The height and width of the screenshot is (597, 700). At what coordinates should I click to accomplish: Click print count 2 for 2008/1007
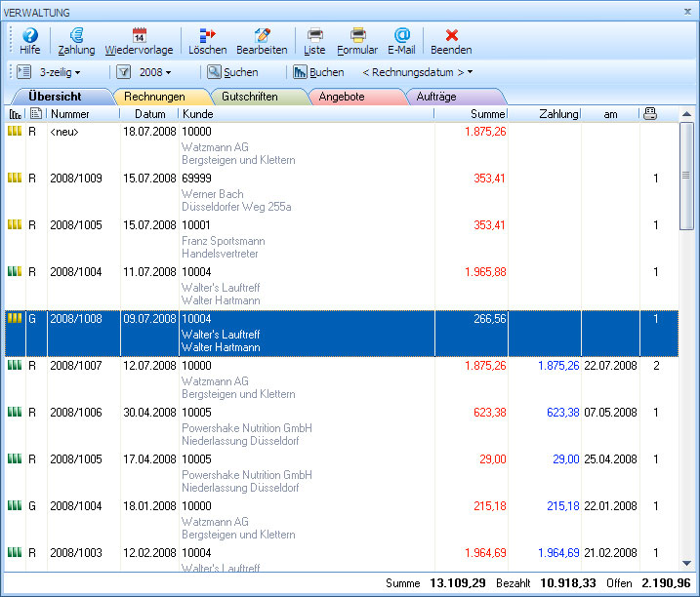pyautogui.click(x=656, y=366)
